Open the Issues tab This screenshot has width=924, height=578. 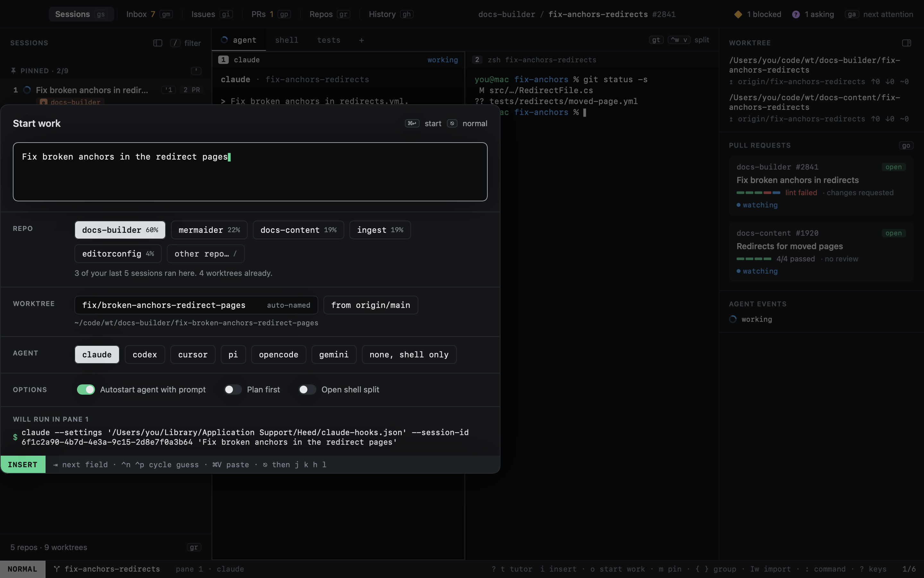coord(212,14)
